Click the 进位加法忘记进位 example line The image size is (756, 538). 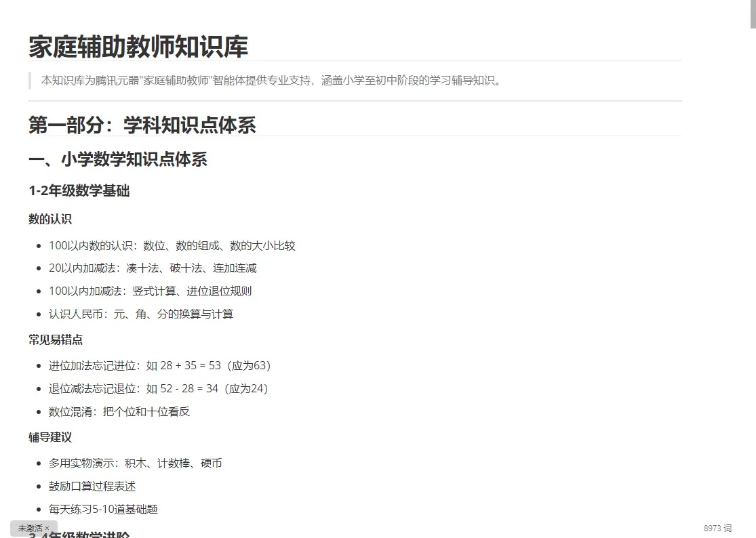click(159, 366)
